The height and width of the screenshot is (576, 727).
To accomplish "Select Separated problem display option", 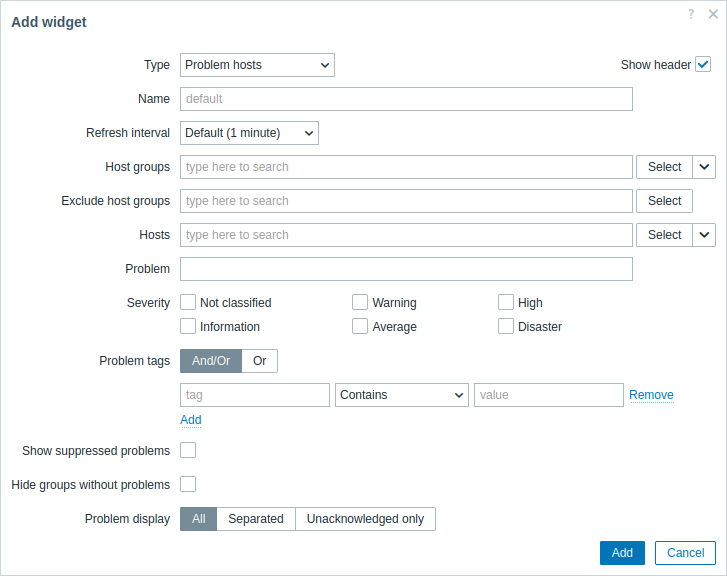I will [256, 519].
